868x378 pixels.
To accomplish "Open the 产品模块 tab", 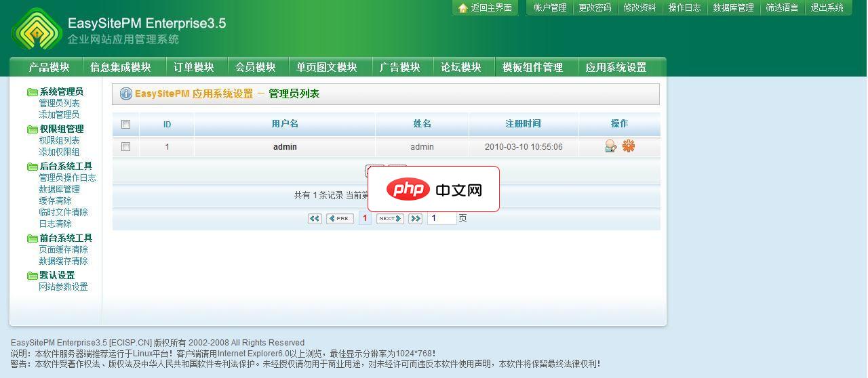I will tap(49, 67).
